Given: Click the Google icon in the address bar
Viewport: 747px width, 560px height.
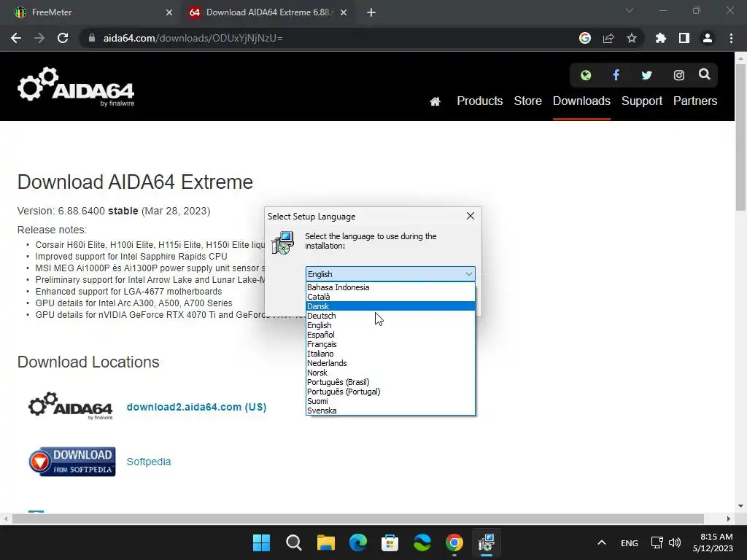Looking at the screenshot, I should (585, 38).
